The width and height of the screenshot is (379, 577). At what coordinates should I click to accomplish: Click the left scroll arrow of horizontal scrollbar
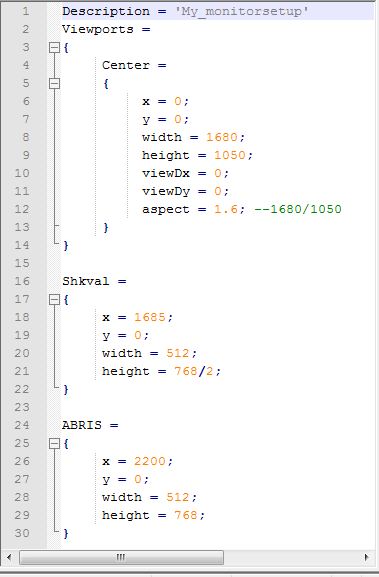coord(9,557)
